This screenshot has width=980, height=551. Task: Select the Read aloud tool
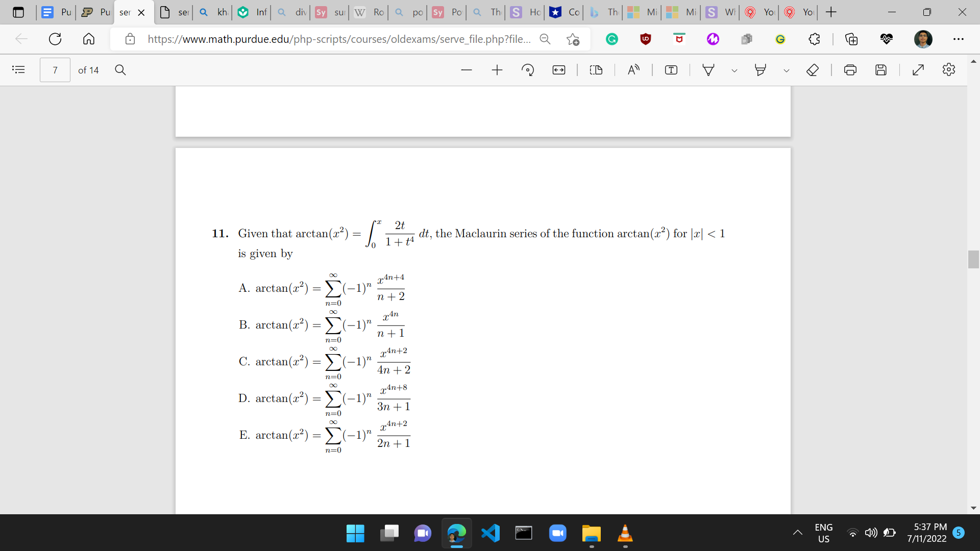click(633, 70)
